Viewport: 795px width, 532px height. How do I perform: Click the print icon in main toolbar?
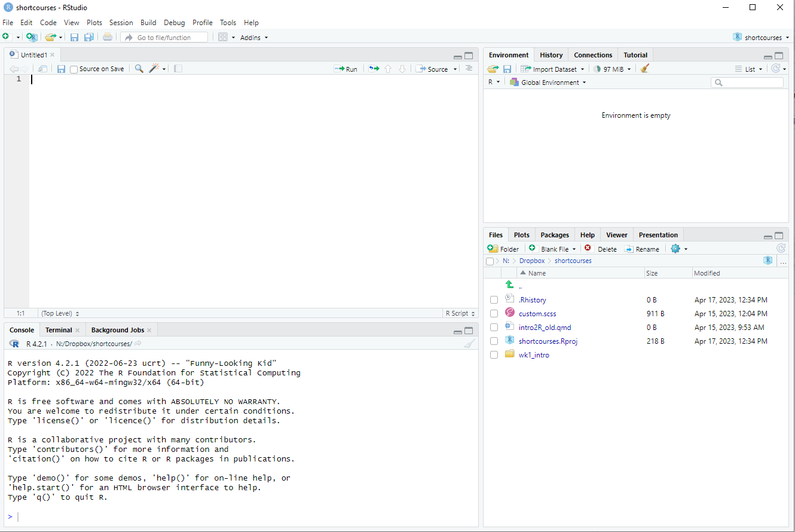(x=107, y=37)
